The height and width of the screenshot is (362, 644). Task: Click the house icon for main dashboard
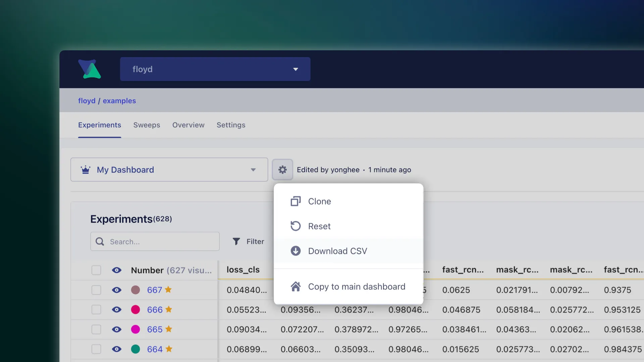(x=296, y=287)
